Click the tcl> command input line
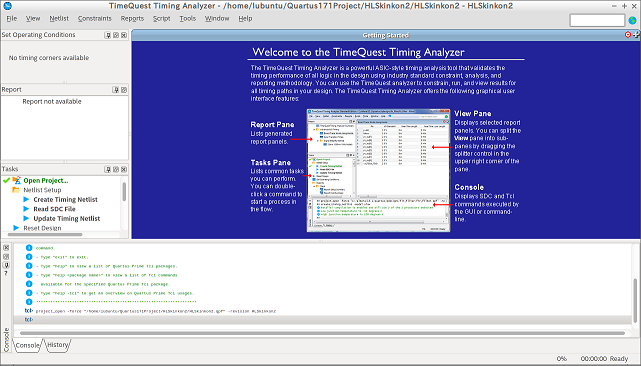 point(323,319)
